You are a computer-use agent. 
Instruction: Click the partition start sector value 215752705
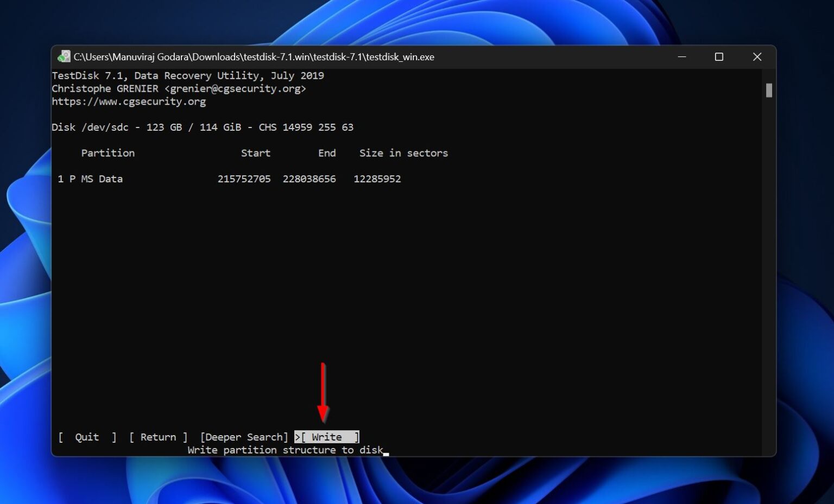244,178
